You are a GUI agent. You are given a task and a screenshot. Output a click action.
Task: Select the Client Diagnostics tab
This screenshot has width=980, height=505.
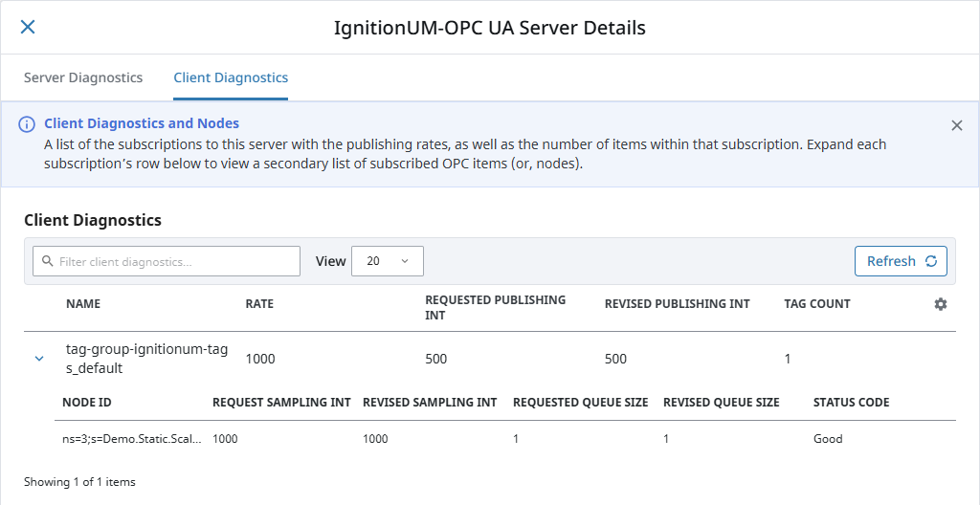(231, 77)
